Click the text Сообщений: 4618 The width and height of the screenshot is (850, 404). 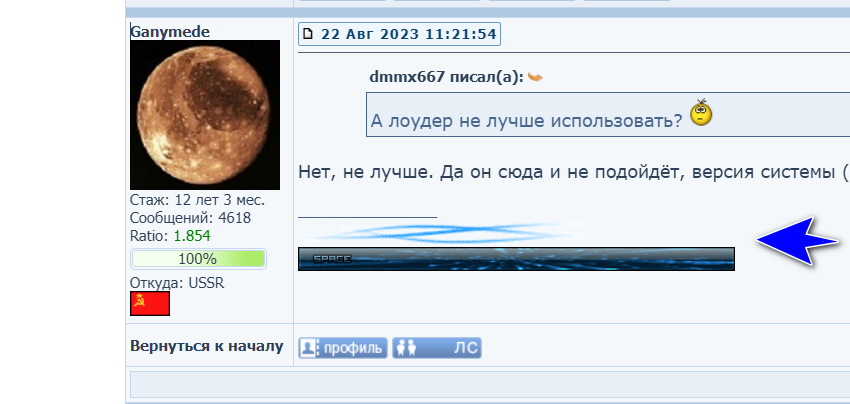(x=190, y=218)
